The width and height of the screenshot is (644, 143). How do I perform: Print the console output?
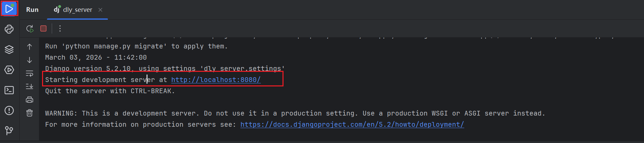pyautogui.click(x=30, y=100)
